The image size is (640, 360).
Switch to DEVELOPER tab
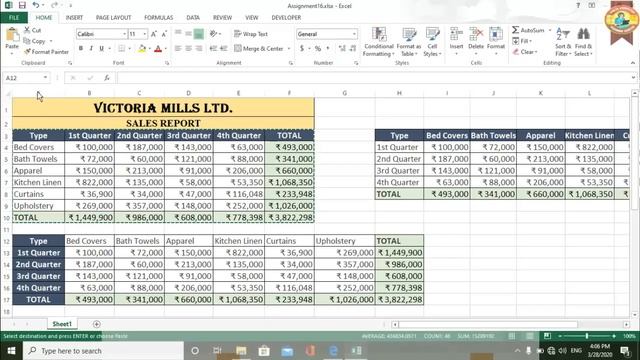click(x=286, y=18)
